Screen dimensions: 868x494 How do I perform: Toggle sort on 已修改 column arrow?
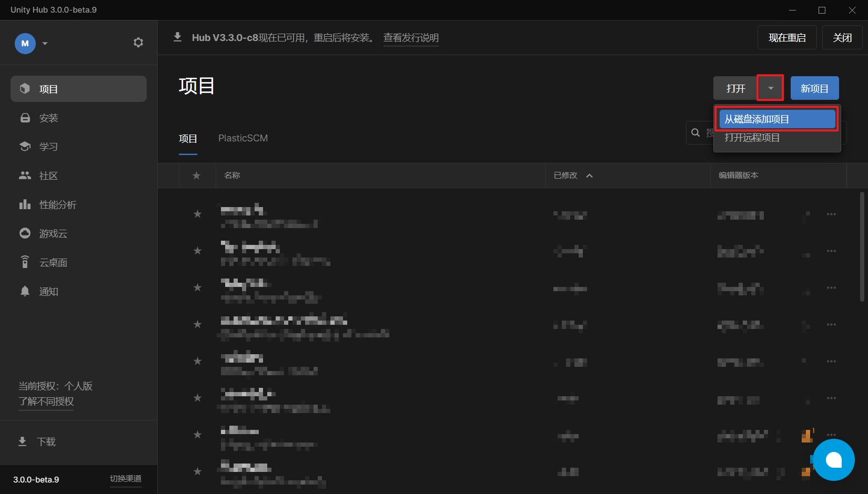[x=590, y=176]
